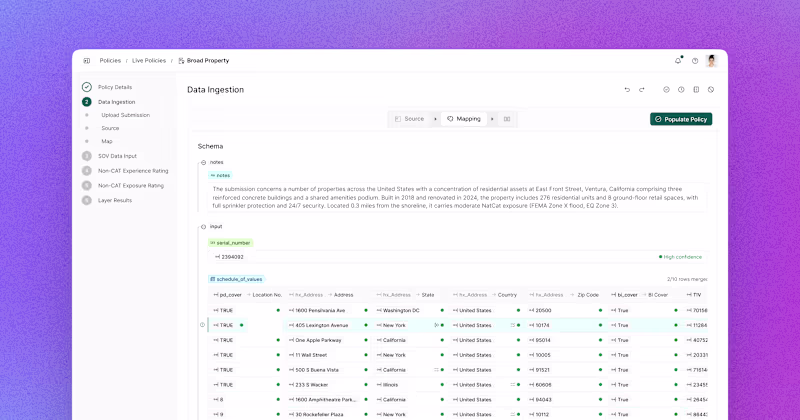Open Map sub-step in sidebar
The image size is (800, 420).
[107, 141]
